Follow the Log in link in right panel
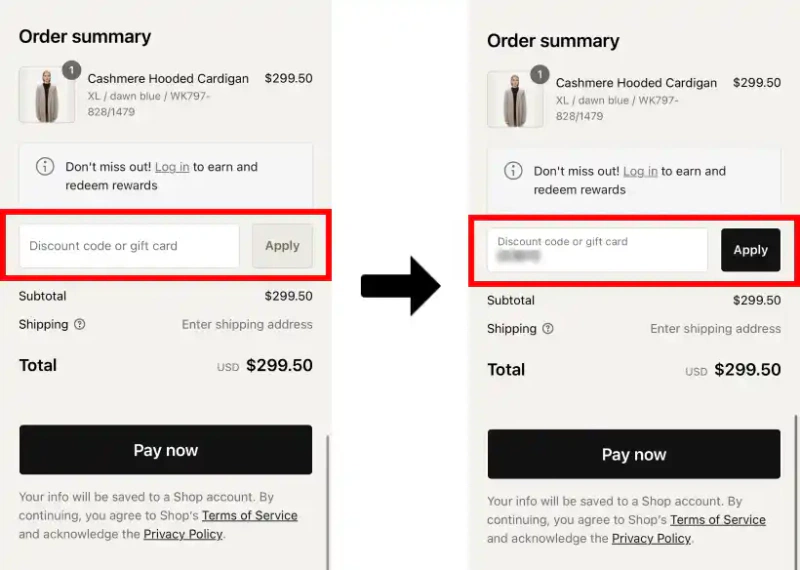 click(x=640, y=171)
